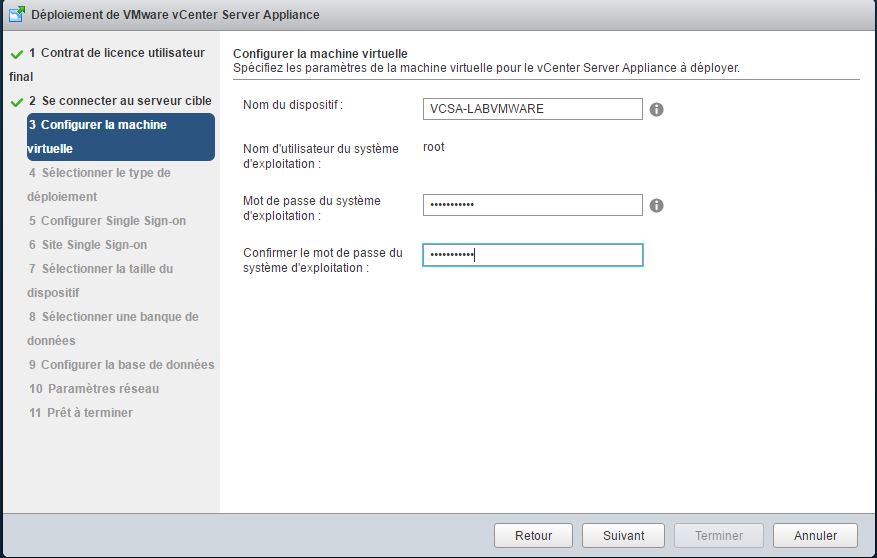877x558 pixels.
Task: Click the VMware deployment icon in title bar
Action: coord(17,14)
